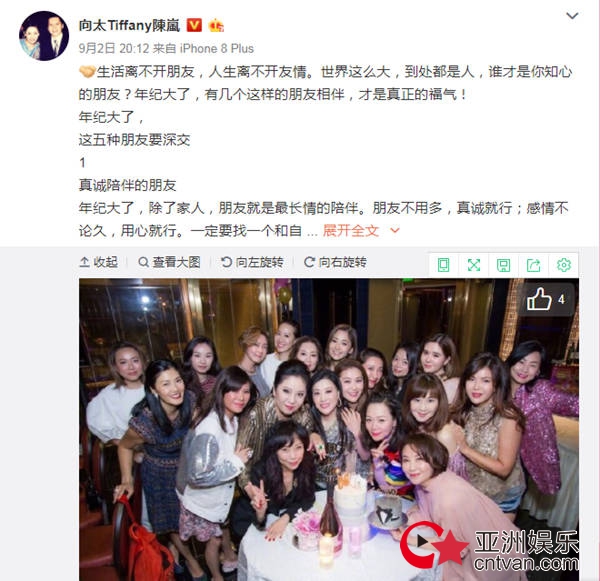Click the iPhone 8 Plus source link
Image resolution: width=600 pixels, height=581 pixels.
(217, 49)
